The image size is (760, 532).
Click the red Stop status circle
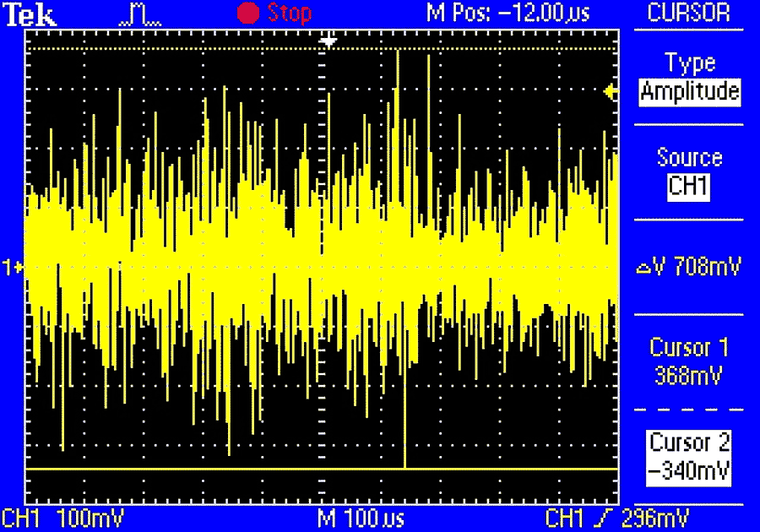(x=248, y=13)
